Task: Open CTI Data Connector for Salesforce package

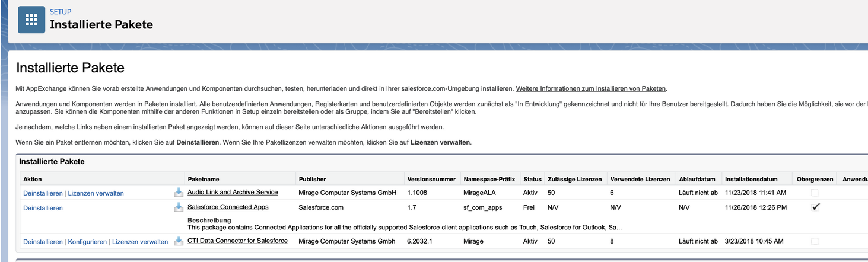Action: (x=237, y=241)
